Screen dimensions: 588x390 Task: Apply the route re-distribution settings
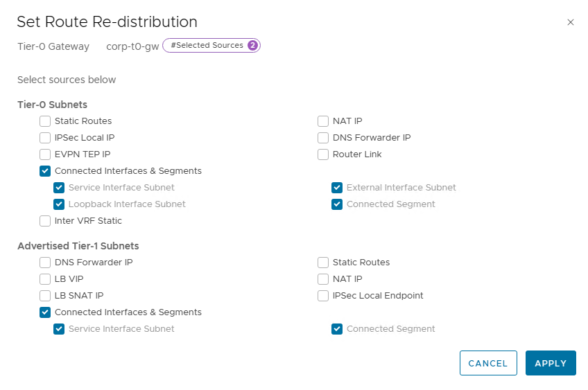coord(551,363)
